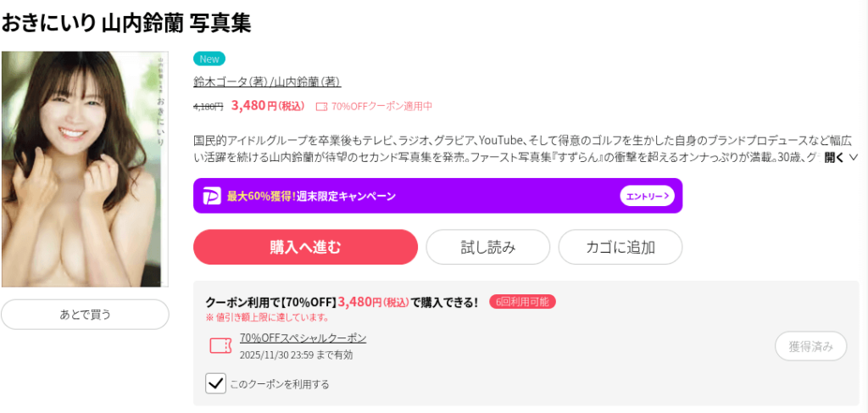Click the small coupon icon beside the price
Image resolution: width=868 pixels, height=413 pixels.
321,107
